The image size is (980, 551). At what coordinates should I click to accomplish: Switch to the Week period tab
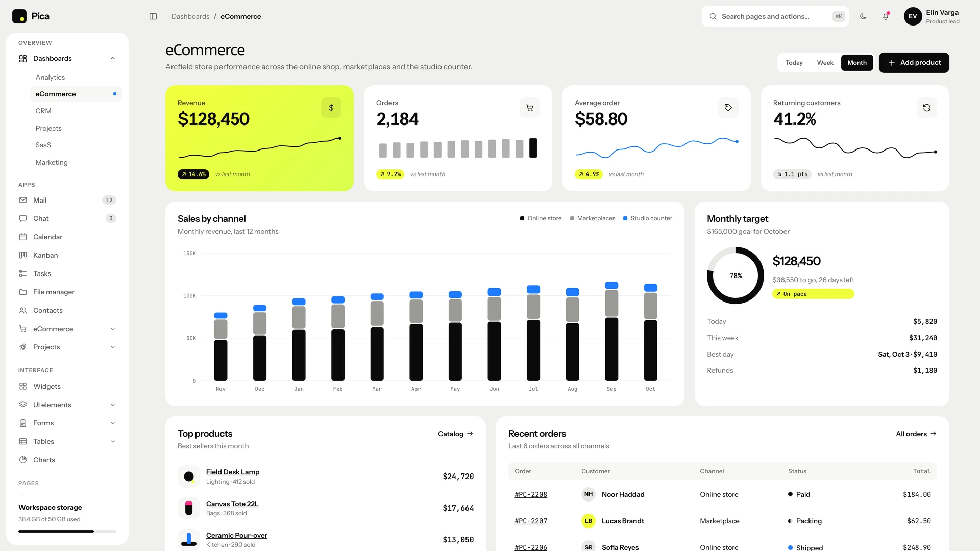point(825,63)
